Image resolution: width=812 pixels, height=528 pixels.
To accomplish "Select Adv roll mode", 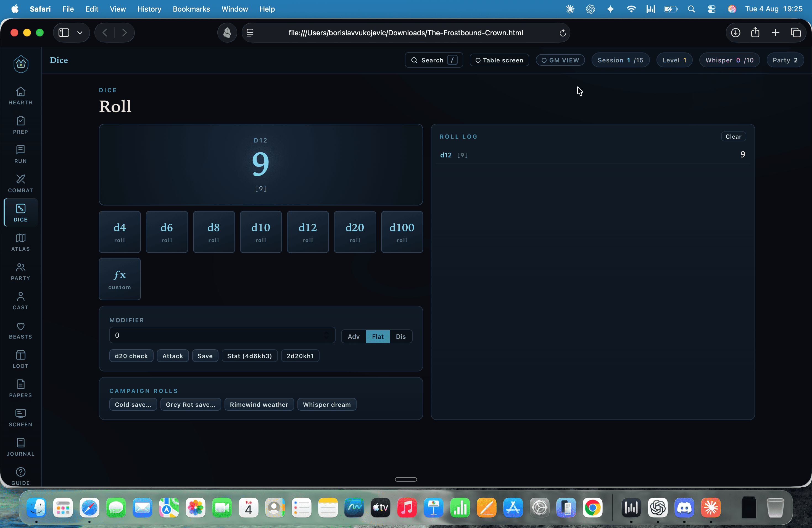I will [354, 336].
